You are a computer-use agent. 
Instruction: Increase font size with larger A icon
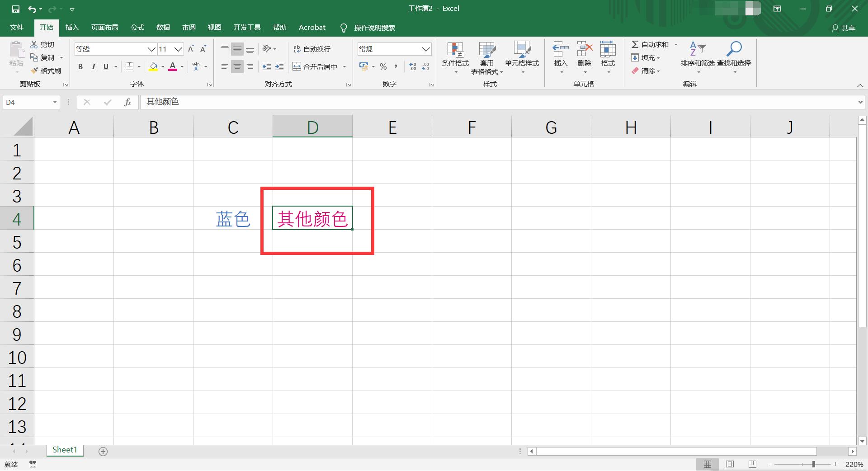click(x=191, y=49)
